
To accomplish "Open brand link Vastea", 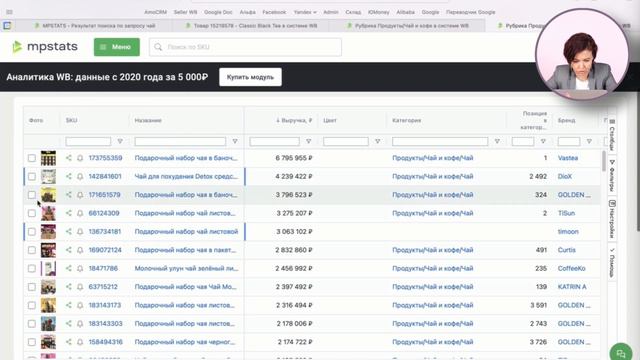I will [568, 158].
